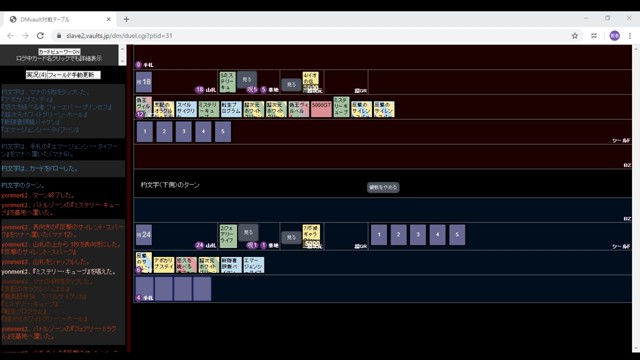
Task: Click 見る next to opponent's ミステリーキューブ graveyard card
Action: click(x=247, y=80)
